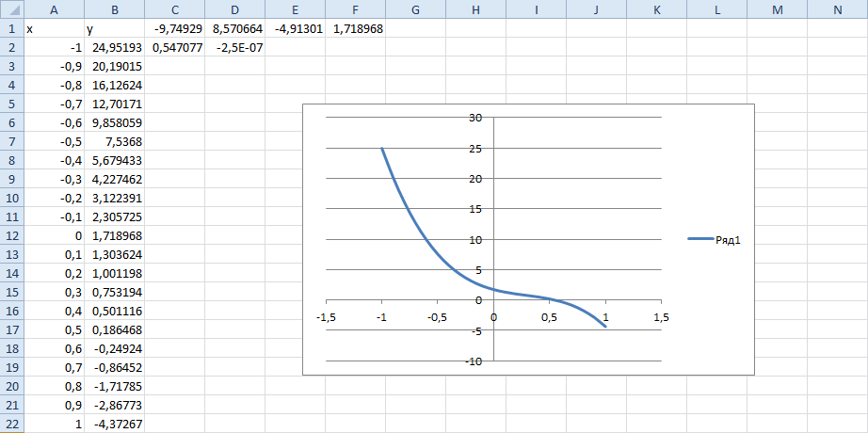Select column E header
868x433 pixels.
click(295, 8)
